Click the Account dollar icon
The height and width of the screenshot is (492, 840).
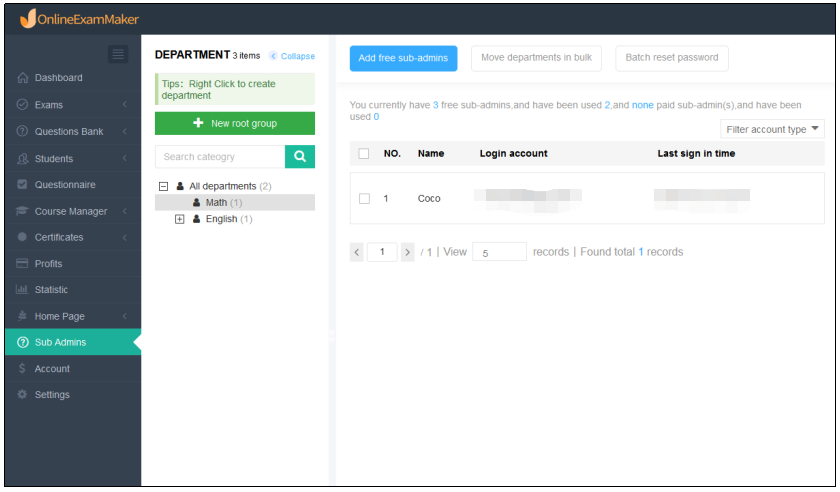click(x=22, y=368)
